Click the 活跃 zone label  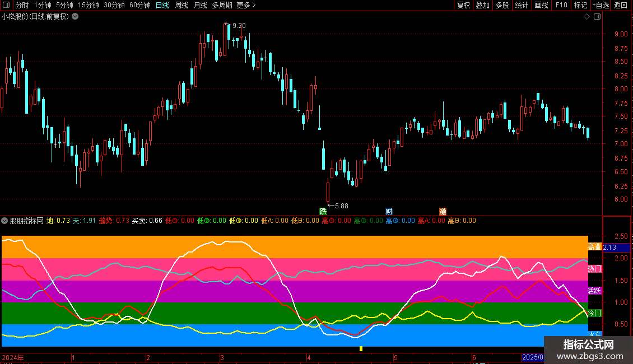pyautogui.click(x=594, y=291)
